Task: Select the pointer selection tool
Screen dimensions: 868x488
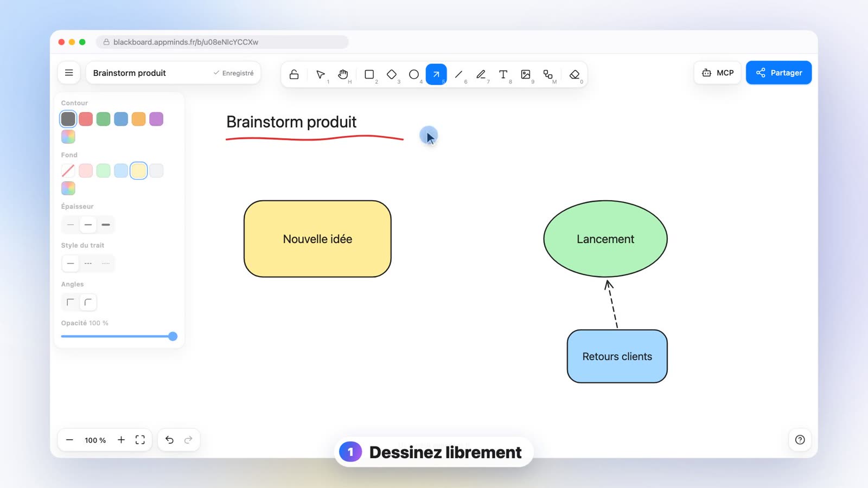Action: click(321, 74)
